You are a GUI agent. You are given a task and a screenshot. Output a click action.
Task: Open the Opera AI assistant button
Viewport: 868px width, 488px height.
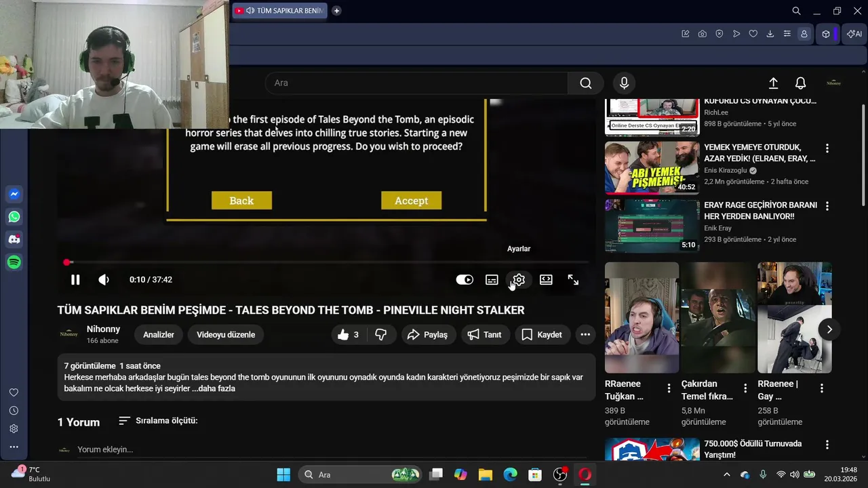pyautogui.click(x=854, y=34)
